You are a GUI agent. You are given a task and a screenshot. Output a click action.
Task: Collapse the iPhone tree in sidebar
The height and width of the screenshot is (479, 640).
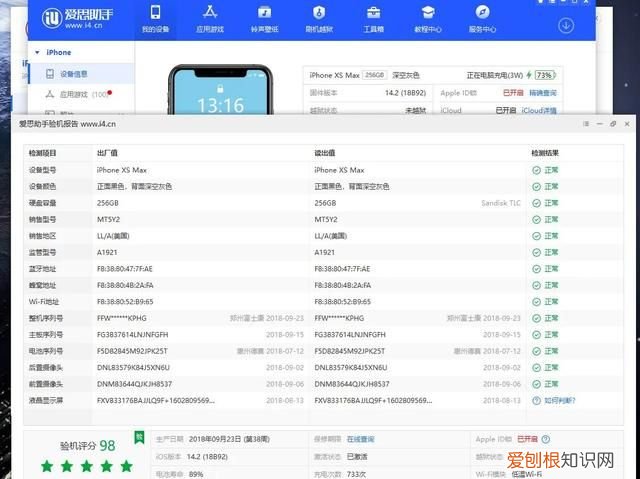click(38, 52)
